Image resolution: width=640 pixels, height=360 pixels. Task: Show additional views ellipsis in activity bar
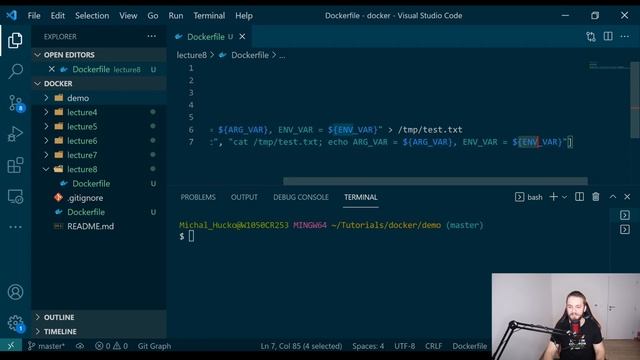point(15,227)
